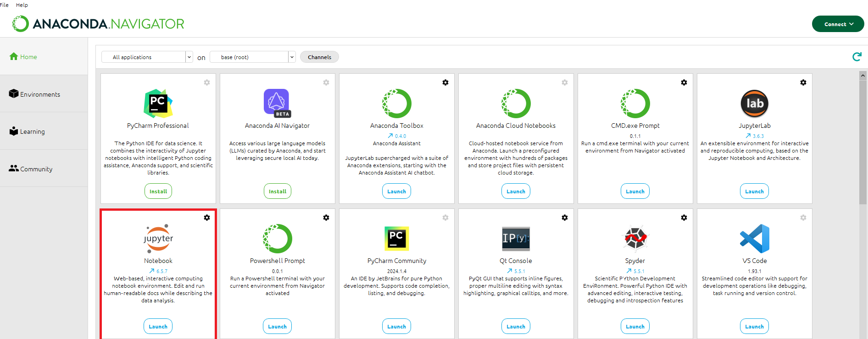Click the Qt Console IPython icon
Image resolution: width=868 pixels, height=339 pixels.
pos(516,239)
